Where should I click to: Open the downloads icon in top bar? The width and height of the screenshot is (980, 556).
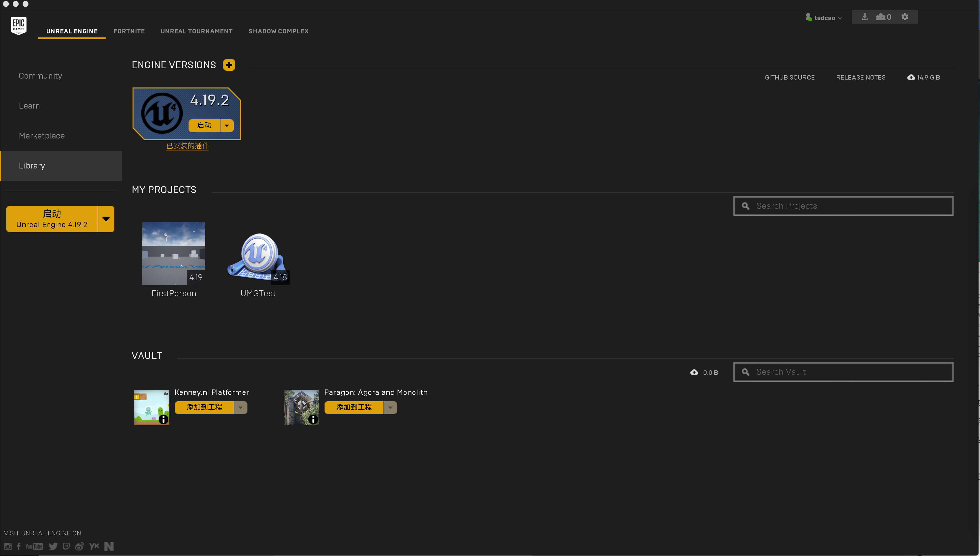click(864, 17)
